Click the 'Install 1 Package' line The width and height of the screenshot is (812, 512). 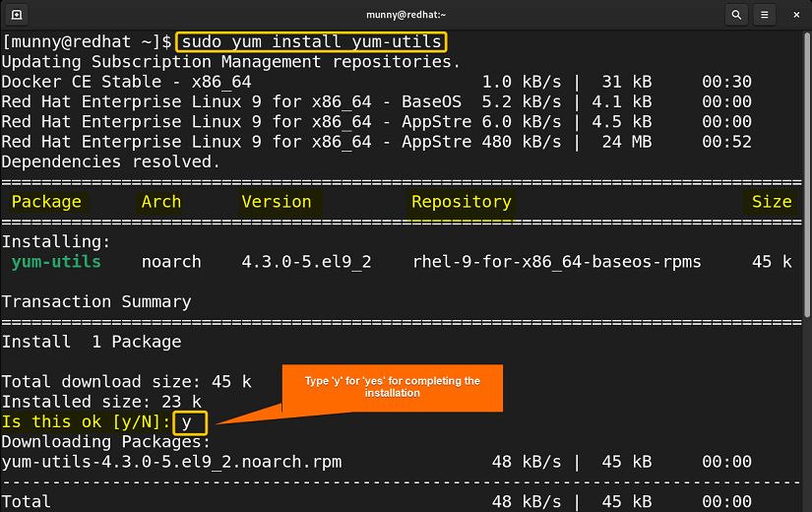[92, 342]
